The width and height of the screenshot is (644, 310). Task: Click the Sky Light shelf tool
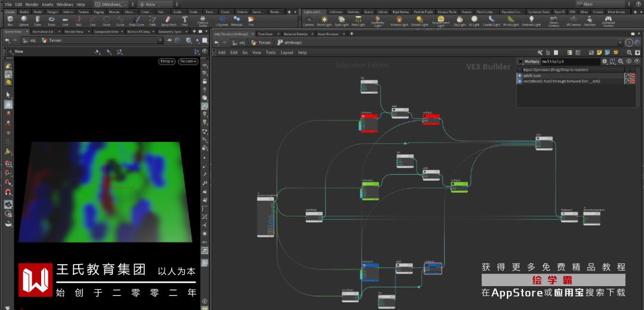[460, 21]
